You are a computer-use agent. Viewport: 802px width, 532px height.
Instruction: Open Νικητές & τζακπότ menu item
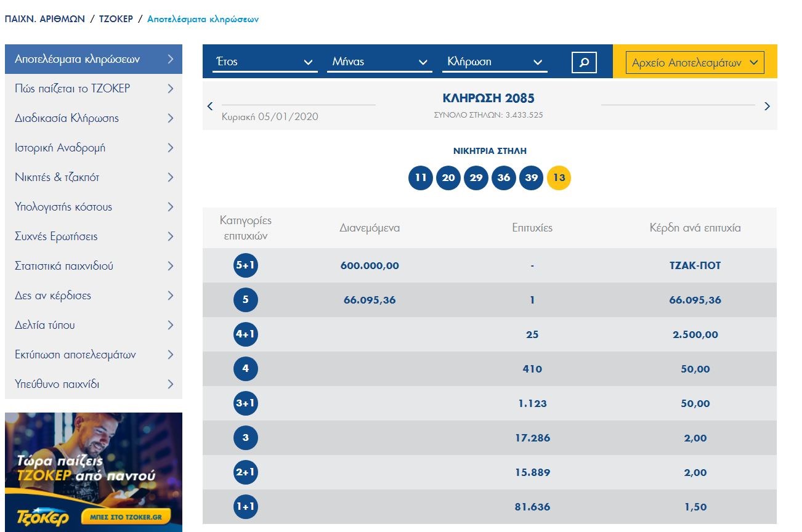coord(94,177)
